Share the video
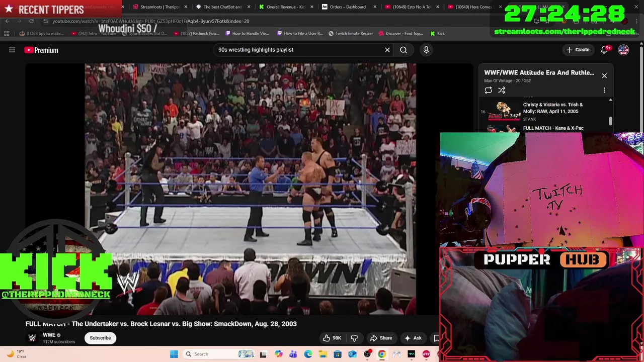The height and width of the screenshot is (362, 644). tap(381, 338)
